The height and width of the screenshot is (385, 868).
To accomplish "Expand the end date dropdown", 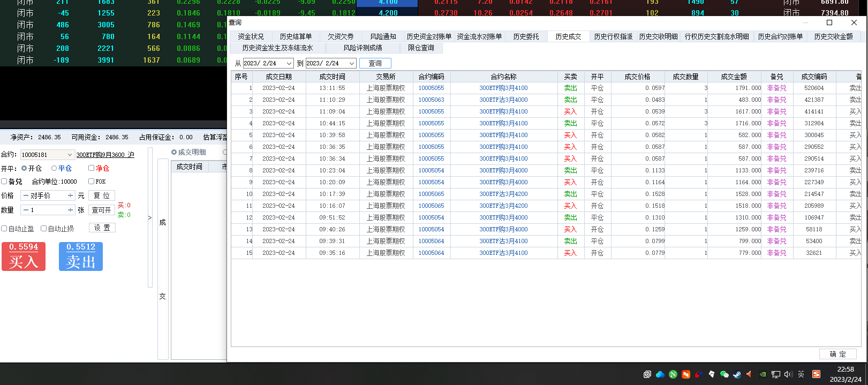I will (352, 63).
